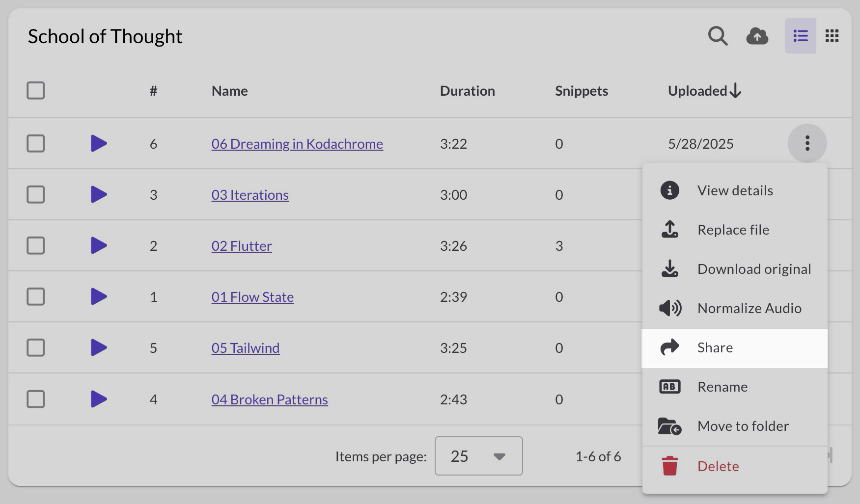This screenshot has height=504, width=860.
Task: Switch to list view
Action: click(x=800, y=36)
